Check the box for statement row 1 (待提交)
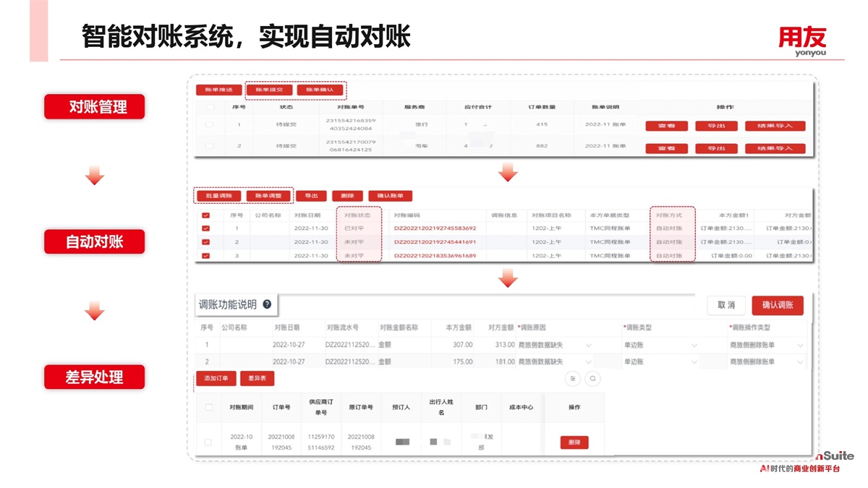This screenshot has width=868, height=488. pos(210,125)
